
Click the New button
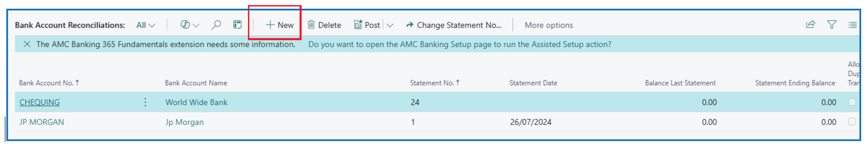coord(280,25)
